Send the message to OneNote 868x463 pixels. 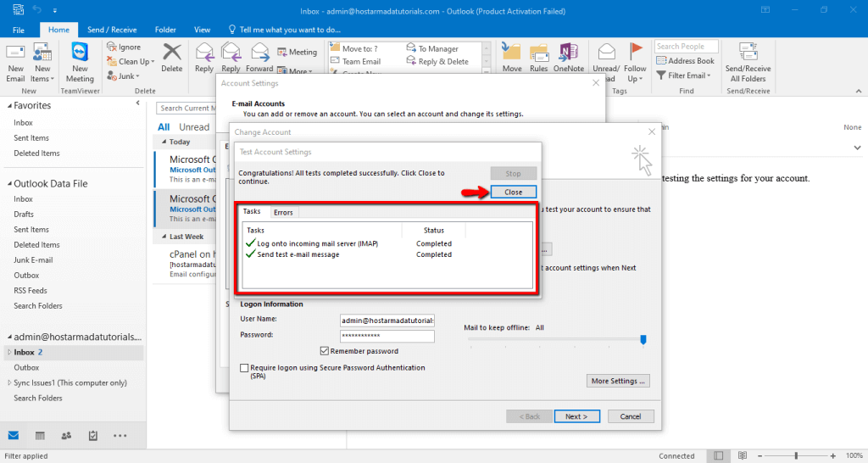569,52
